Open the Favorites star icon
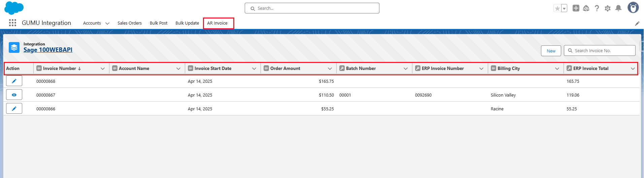 pos(557,8)
